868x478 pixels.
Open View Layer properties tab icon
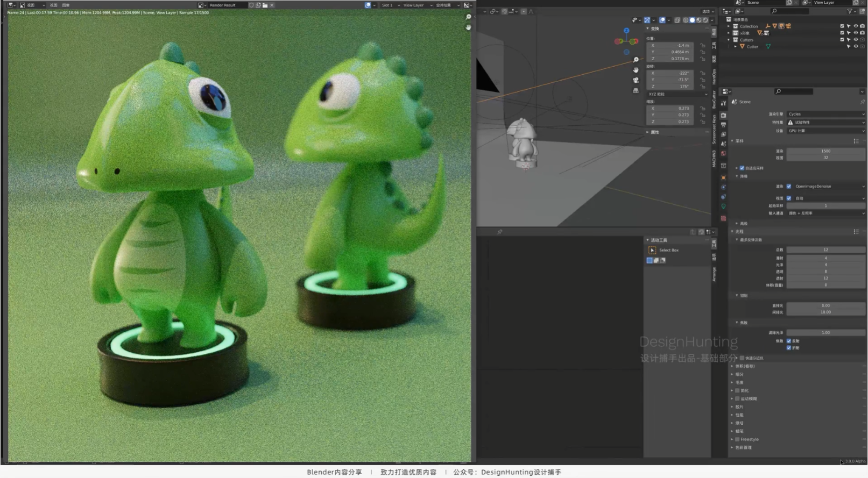coord(723,134)
